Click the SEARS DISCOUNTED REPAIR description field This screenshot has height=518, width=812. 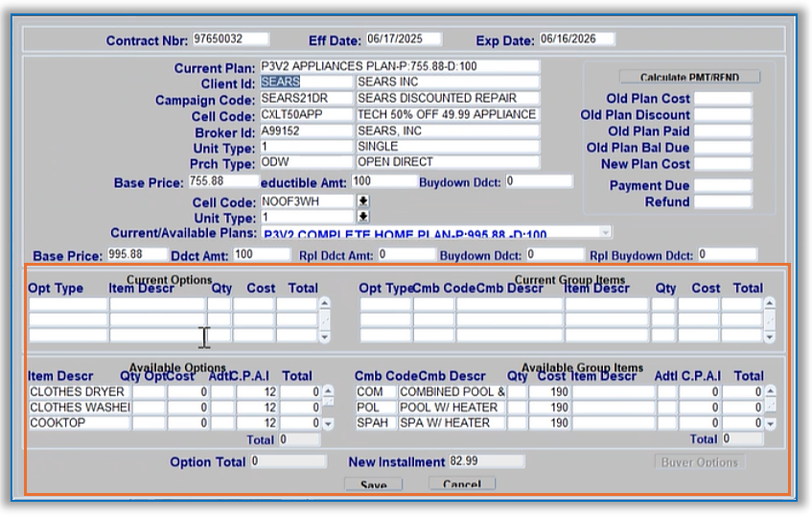point(448,99)
